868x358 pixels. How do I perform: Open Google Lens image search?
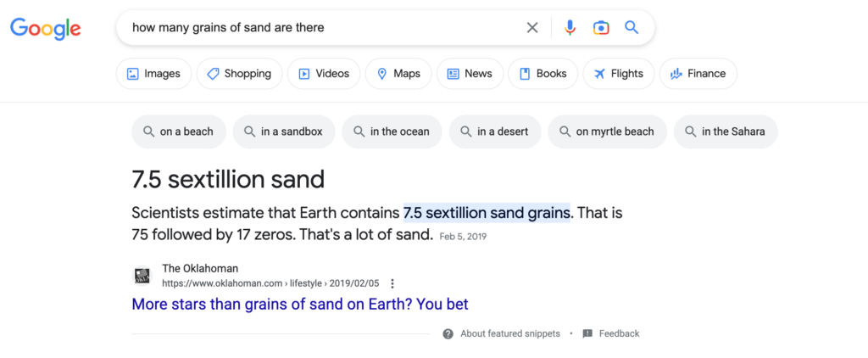click(601, 28)
